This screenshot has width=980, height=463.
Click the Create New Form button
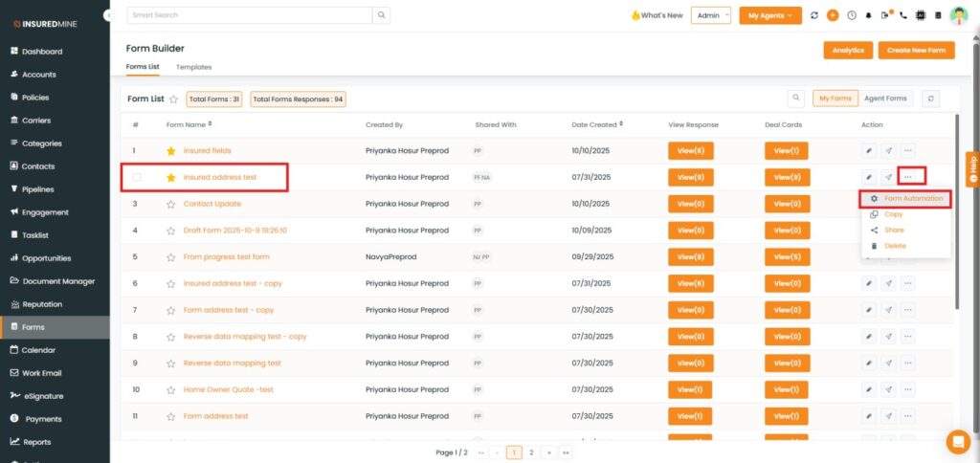coord(916,50)
